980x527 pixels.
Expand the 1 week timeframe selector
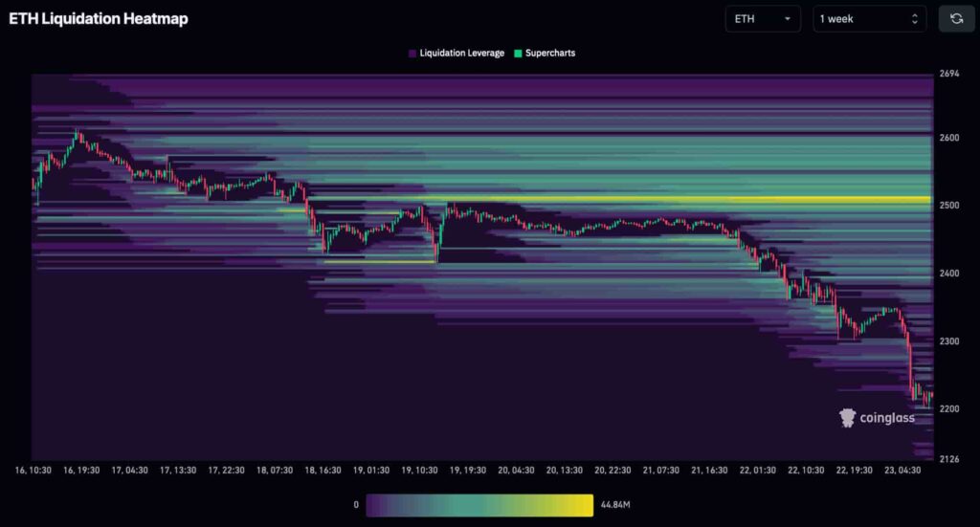click(869, 19)
